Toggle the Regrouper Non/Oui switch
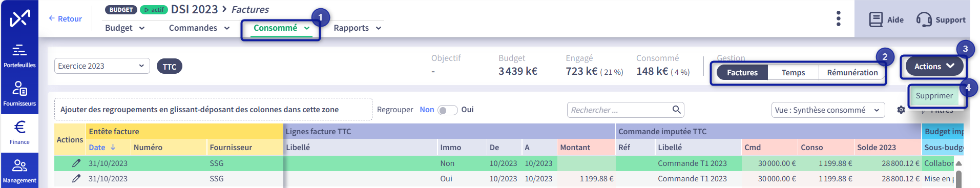 [447, 110]
